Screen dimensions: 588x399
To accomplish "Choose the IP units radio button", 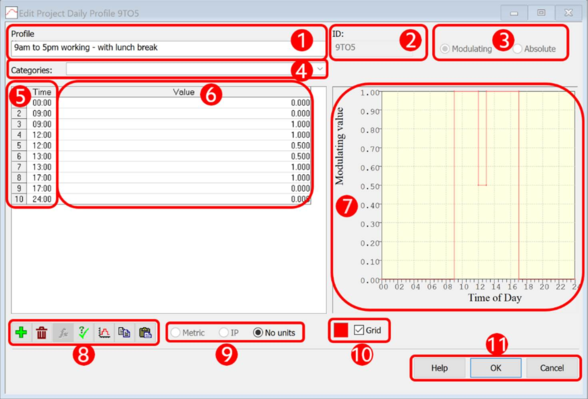I will [x=224, y=333].
